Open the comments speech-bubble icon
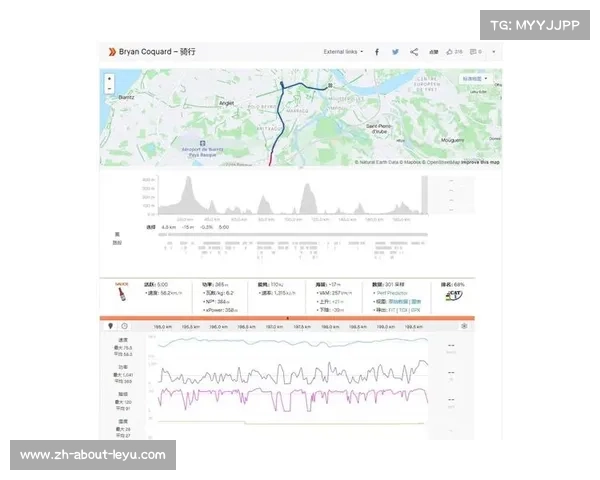The height and width of the screenshot is (480, 600). [x=473, y=52]
